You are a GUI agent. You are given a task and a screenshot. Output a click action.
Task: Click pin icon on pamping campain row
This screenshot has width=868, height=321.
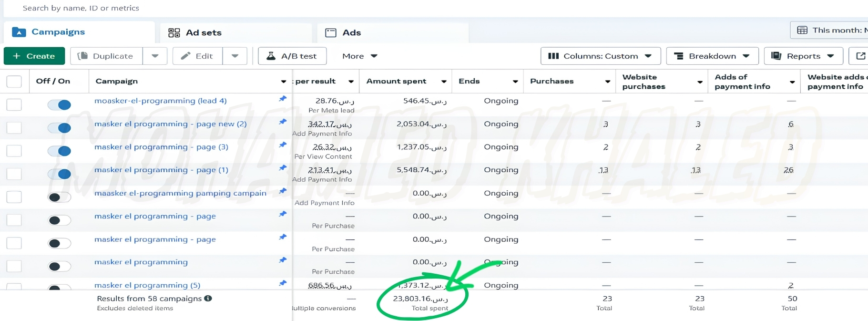coord(283,191)
